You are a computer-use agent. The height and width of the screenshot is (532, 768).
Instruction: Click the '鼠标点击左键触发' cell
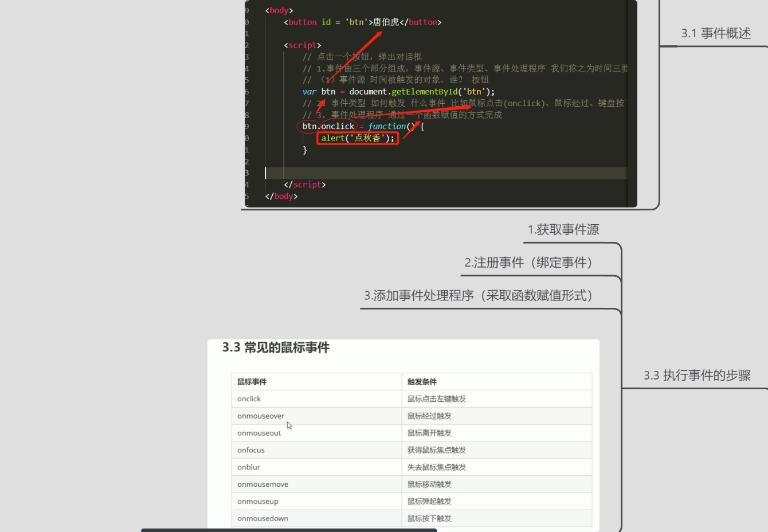[x=497, y=399]
